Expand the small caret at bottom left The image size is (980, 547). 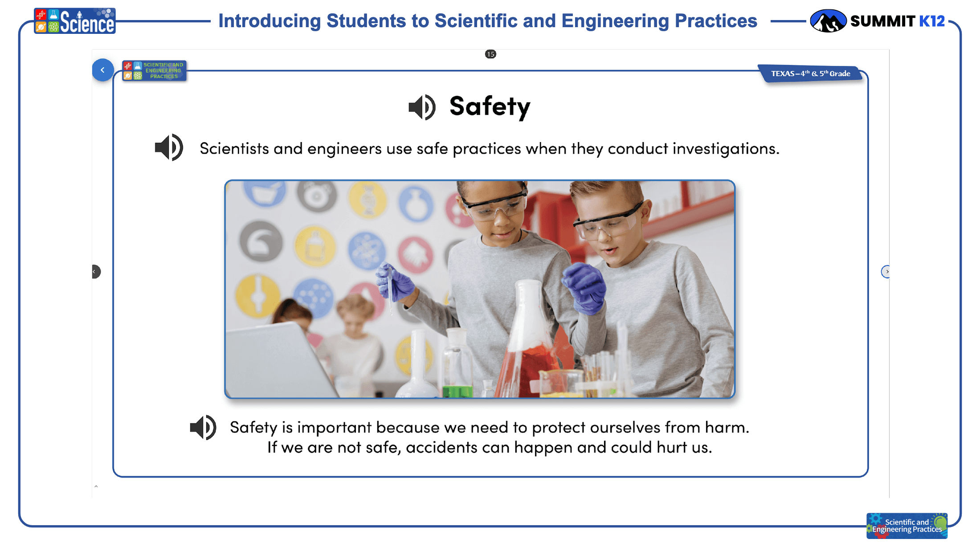[x=96, y=486]
